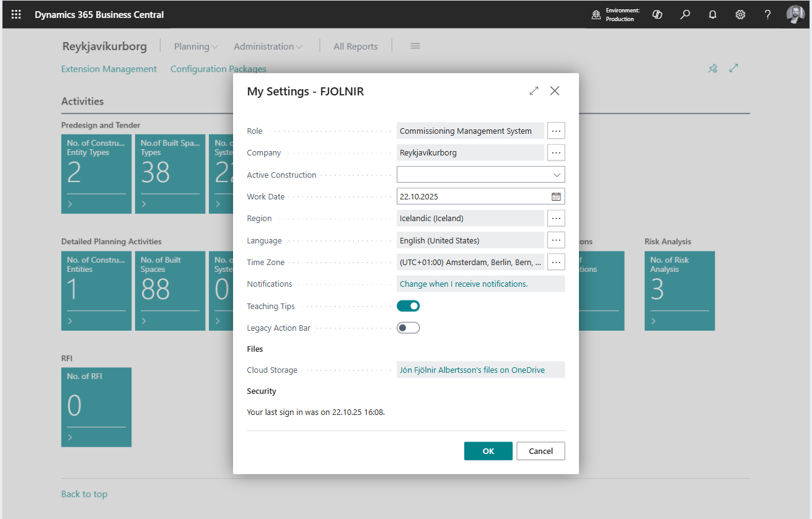Click the Work Date input field

pyautogui.click(x=472, y=196)
